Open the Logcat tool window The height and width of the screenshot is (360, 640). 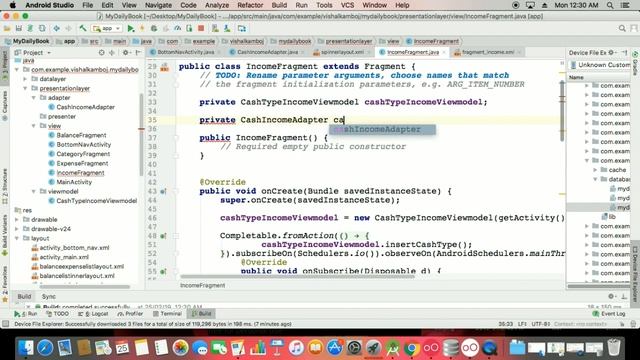click(x=93, y=313)
